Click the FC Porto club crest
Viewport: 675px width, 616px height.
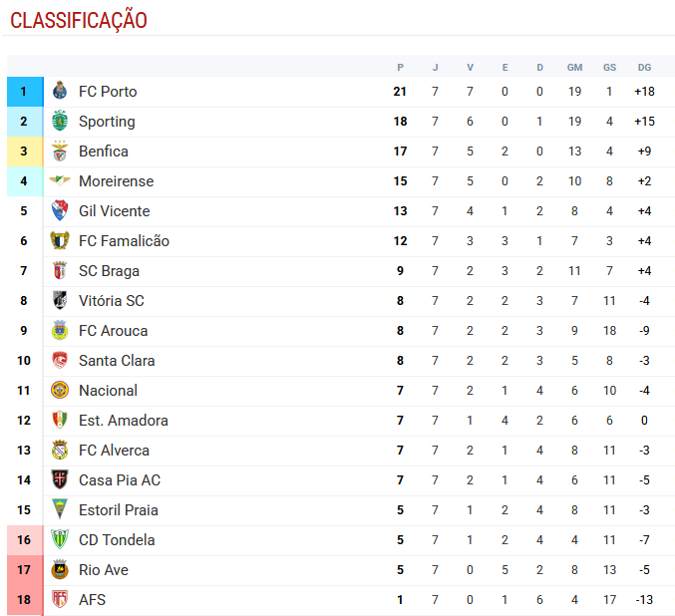[x=60, y=92]
